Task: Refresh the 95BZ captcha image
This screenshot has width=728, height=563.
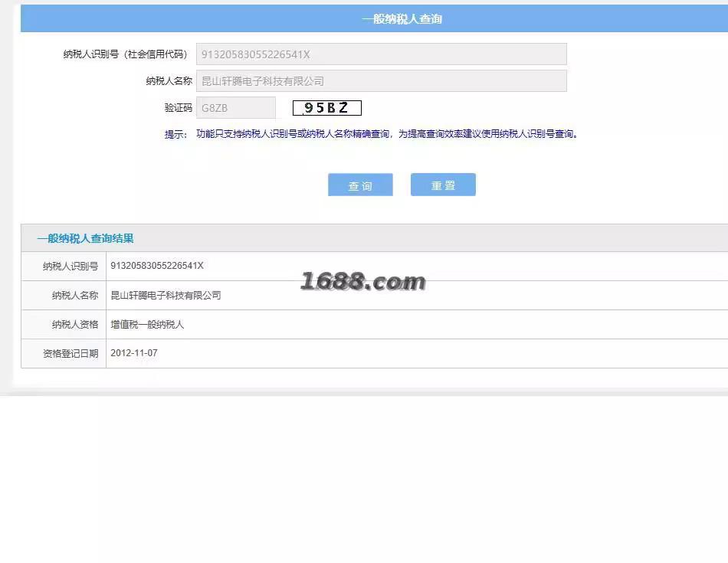Action: [x=327, y=108]
